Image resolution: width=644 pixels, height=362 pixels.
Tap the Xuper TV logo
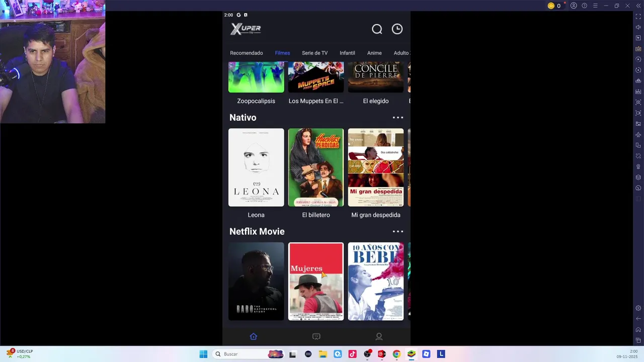point(246,29)
